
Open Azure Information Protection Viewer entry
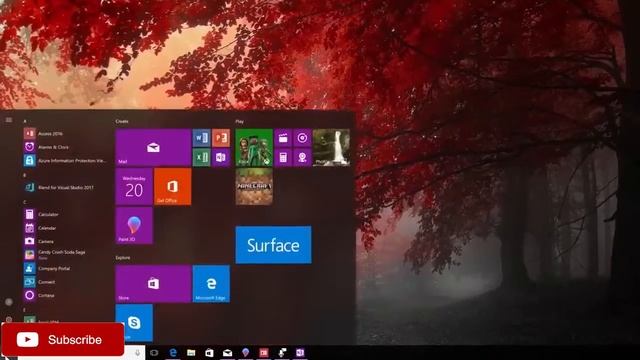coord(65,160)
